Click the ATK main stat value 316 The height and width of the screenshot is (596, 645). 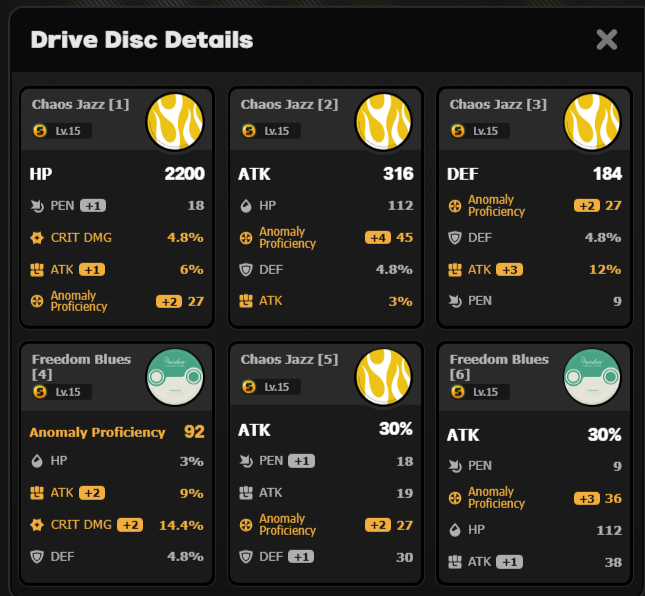coord(399,174)
